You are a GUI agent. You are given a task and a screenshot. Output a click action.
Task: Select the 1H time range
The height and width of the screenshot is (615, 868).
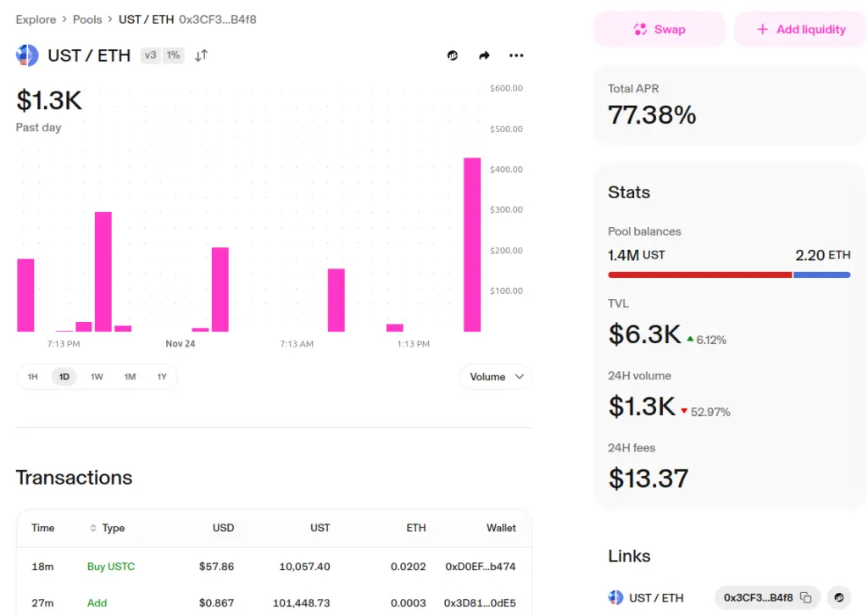tap(33, 377)
